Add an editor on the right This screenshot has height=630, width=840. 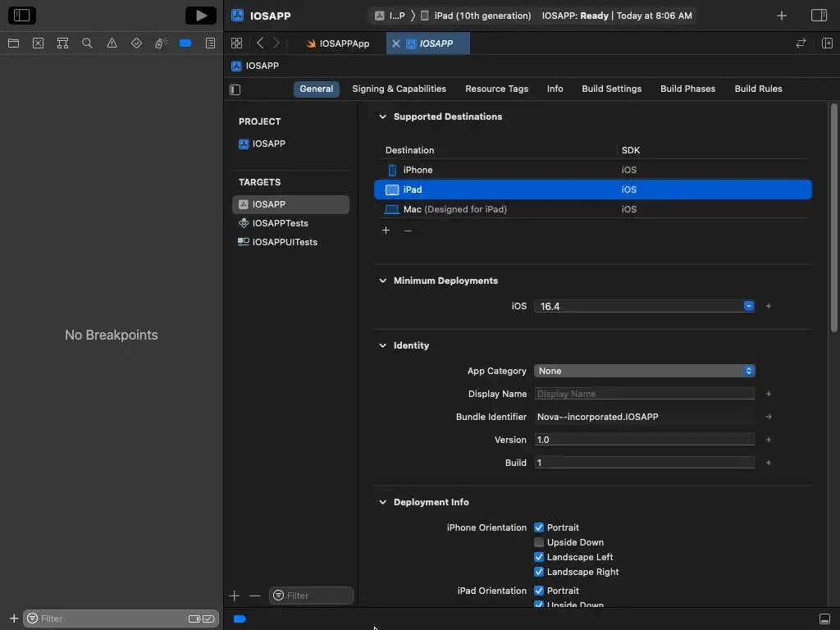point(827,43)
